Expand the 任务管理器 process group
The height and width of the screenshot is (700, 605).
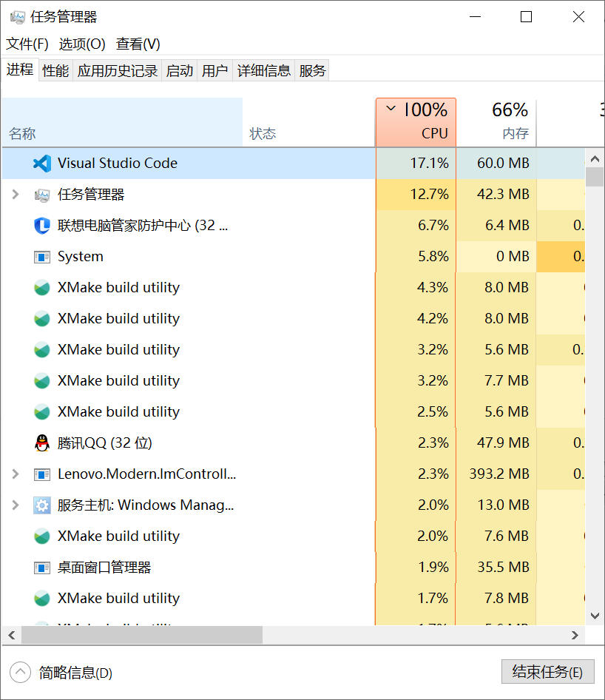click(16, 194)
